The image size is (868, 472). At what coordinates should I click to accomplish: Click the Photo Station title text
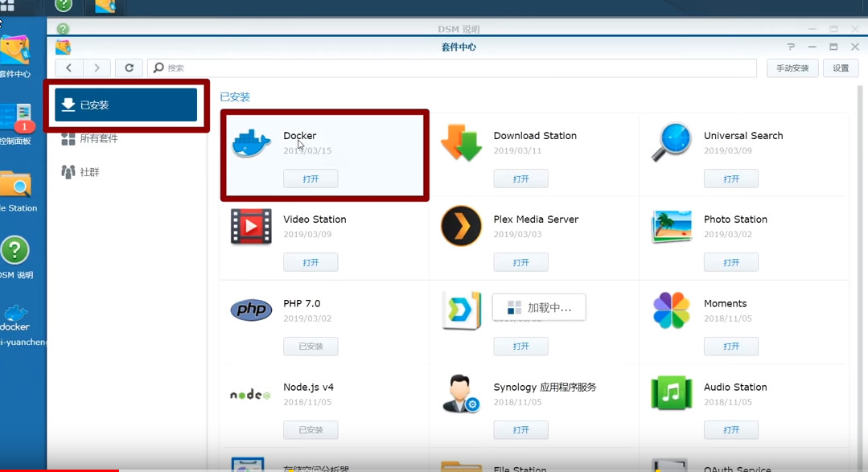coord(735,220)
